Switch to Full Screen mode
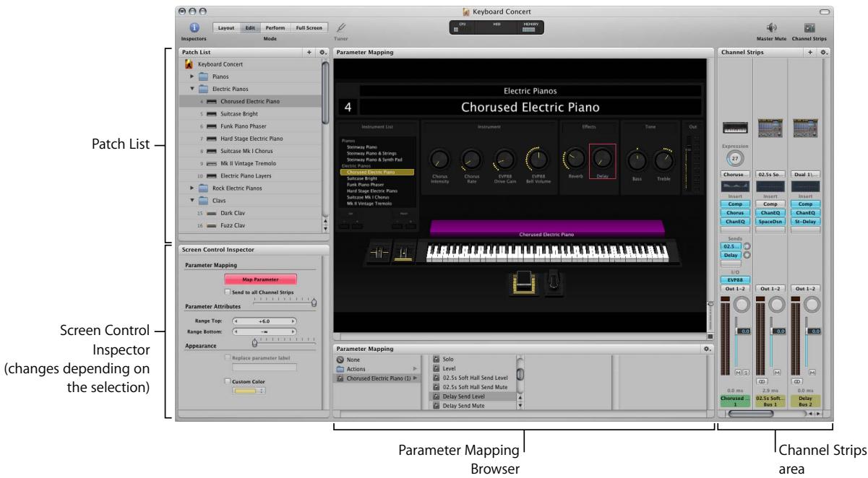 (x=309, y=27)
